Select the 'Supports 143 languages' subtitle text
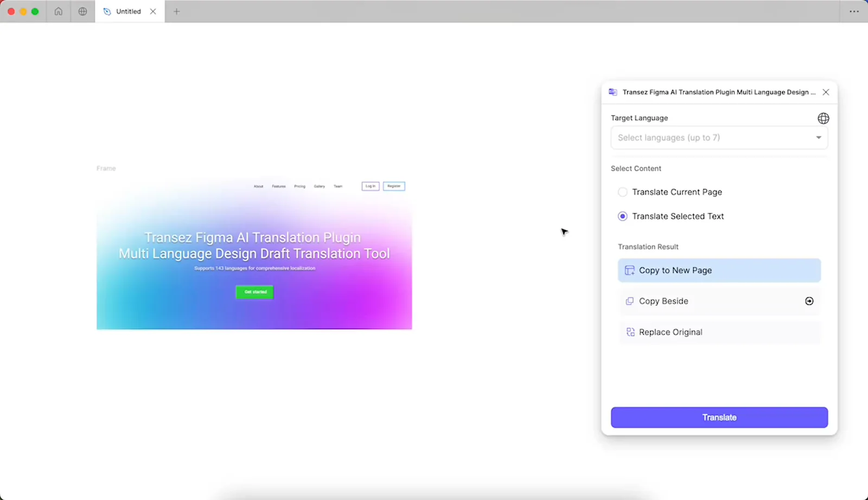 [x=254, y=268]
